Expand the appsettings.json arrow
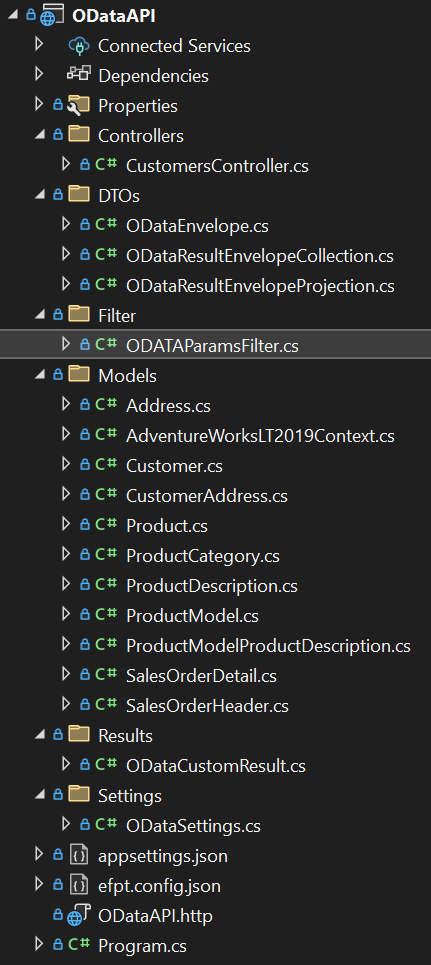 click(39, 854)
